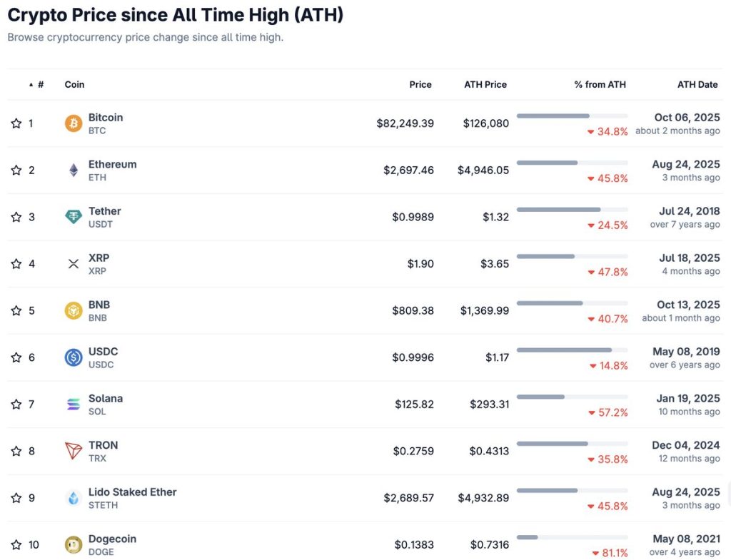
Task: Select the Solana logo icon
Action: [x=72, y=404]
